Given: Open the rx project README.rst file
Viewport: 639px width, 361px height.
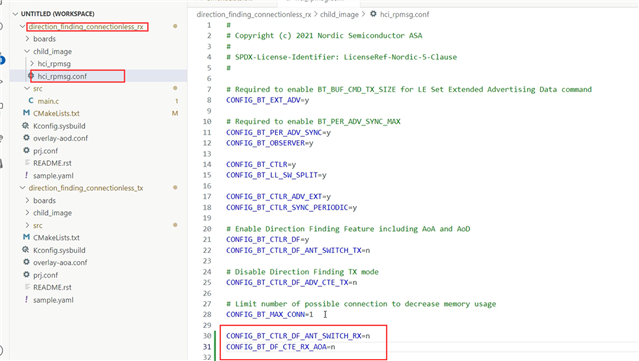Looking at the screenshot, I should (52, 163).
